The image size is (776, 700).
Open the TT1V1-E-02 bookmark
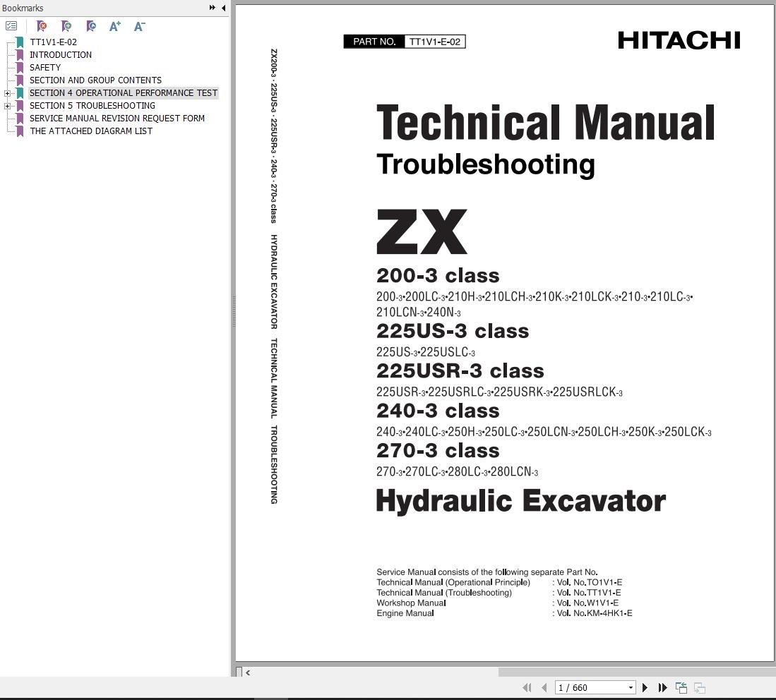(x=54, y=42)
